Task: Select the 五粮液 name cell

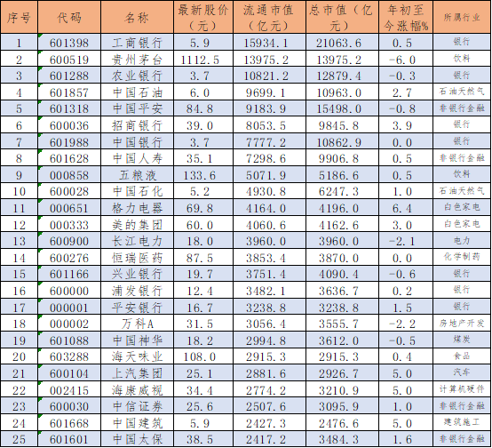Action: (x=137, y=174)
